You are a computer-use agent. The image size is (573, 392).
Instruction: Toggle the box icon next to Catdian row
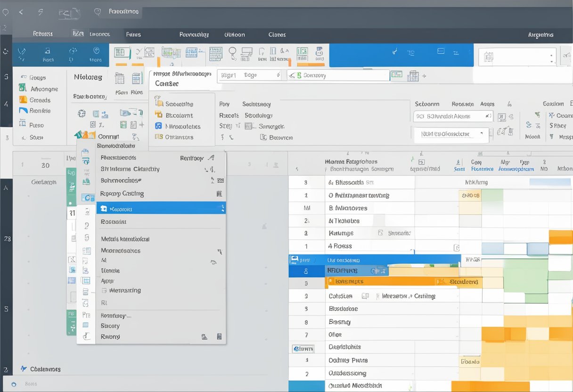(x=365, y=296)
